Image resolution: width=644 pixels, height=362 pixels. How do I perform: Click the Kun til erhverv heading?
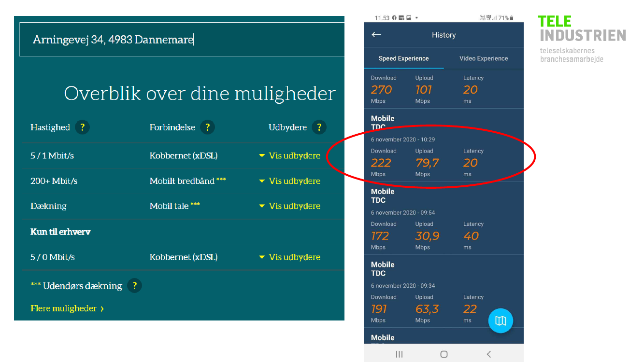point(60,232)
